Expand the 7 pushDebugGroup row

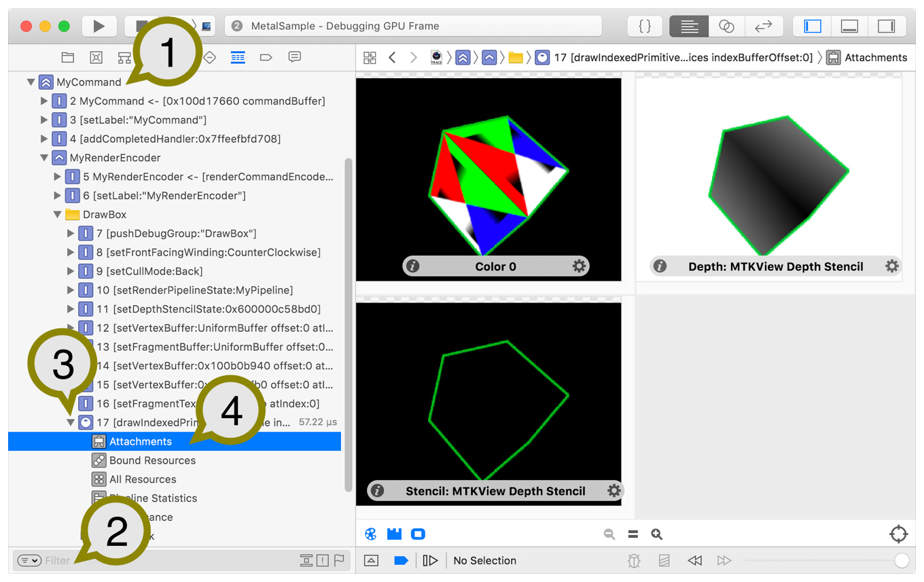point(71,234)
